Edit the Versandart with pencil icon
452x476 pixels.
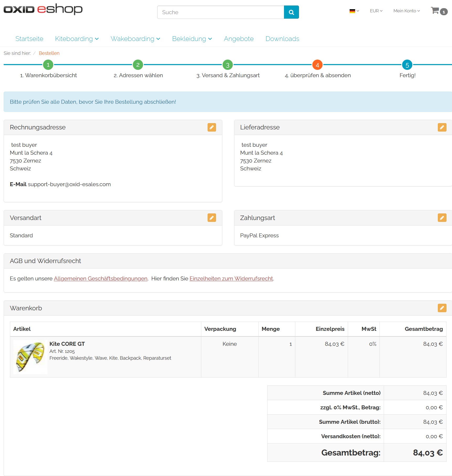point(212,218)
